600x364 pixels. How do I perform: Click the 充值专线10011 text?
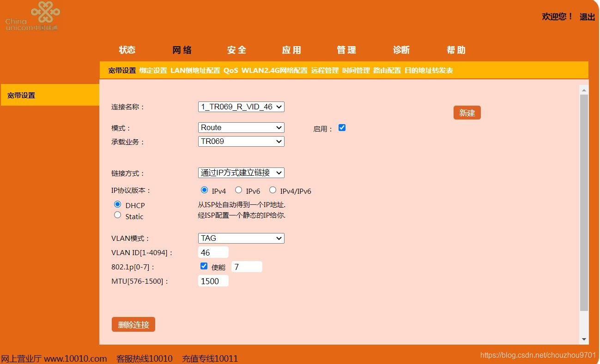[x=210, y=358]
